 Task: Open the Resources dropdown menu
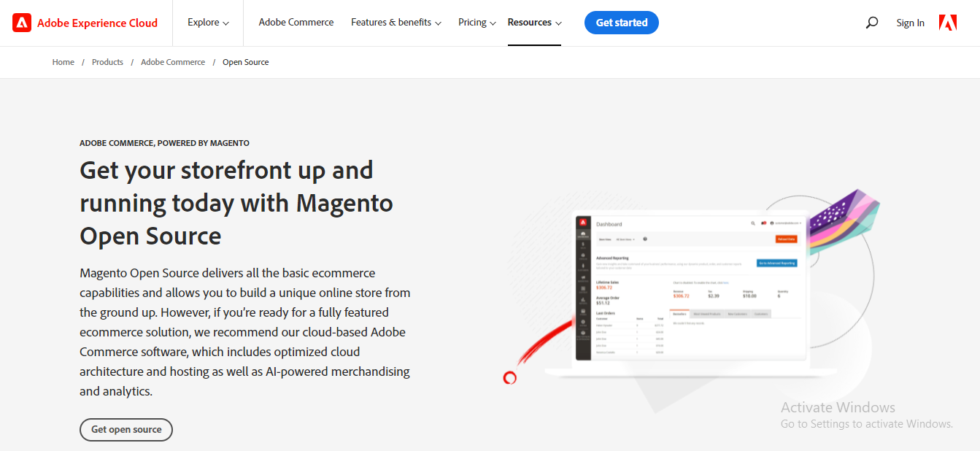[x=535, y=23]
